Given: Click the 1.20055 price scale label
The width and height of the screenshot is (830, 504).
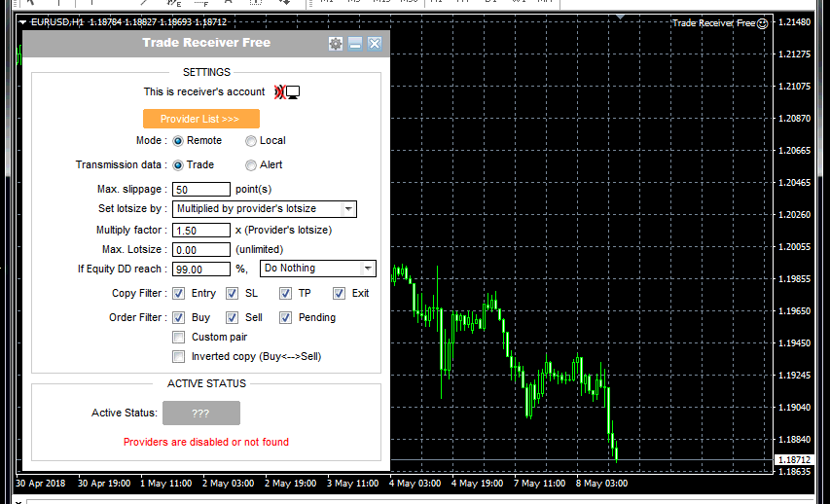Looking at the screenshot, I should (x=795, y=247).
